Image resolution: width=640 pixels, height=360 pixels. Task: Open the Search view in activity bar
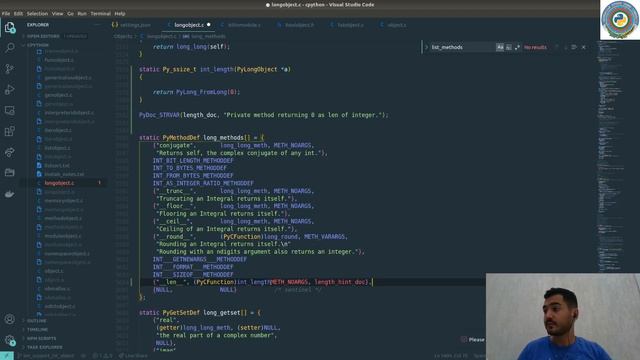(10, 48)
